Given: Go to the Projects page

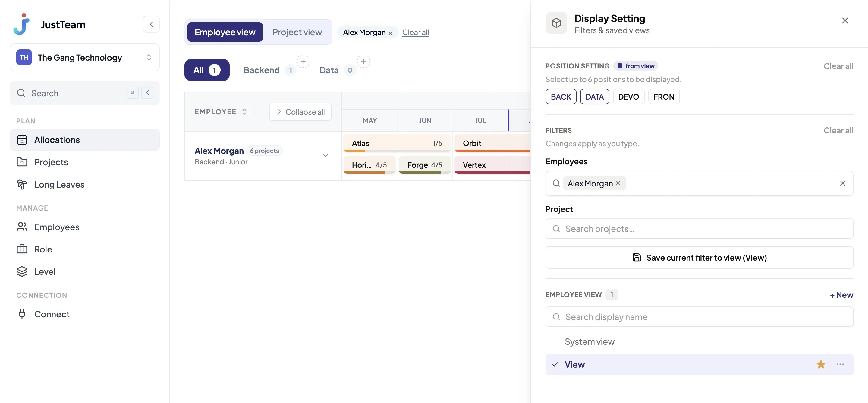Looking at the screenshot, I should point(85,162).
